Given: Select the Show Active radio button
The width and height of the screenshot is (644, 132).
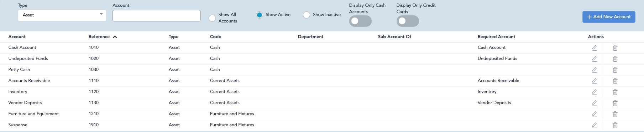Looking at the screenshot, I should (260, 15).
